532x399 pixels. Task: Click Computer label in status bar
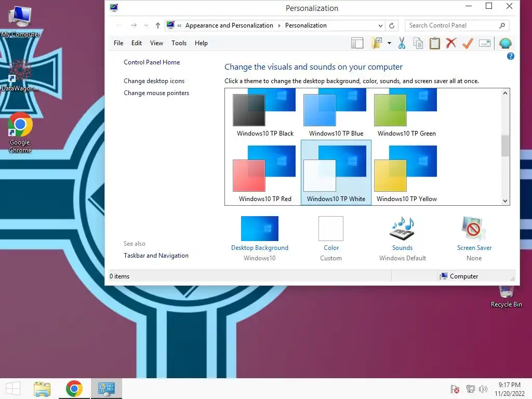point(464,276)
